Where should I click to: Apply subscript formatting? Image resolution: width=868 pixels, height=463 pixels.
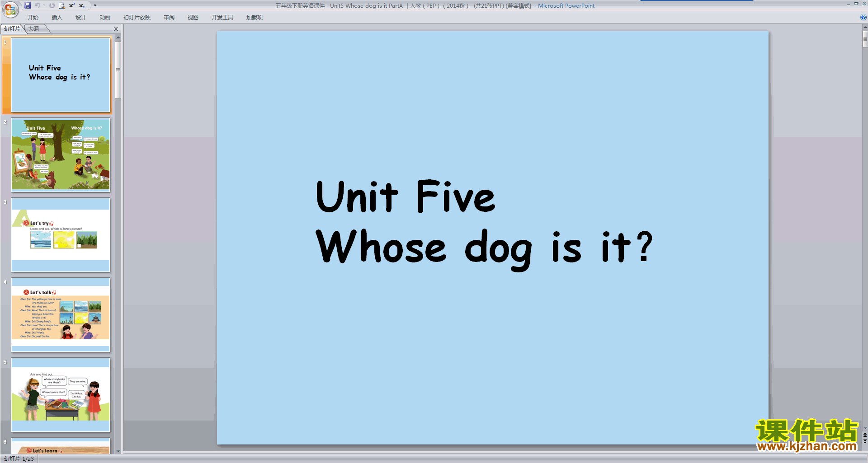click(82, 5)
